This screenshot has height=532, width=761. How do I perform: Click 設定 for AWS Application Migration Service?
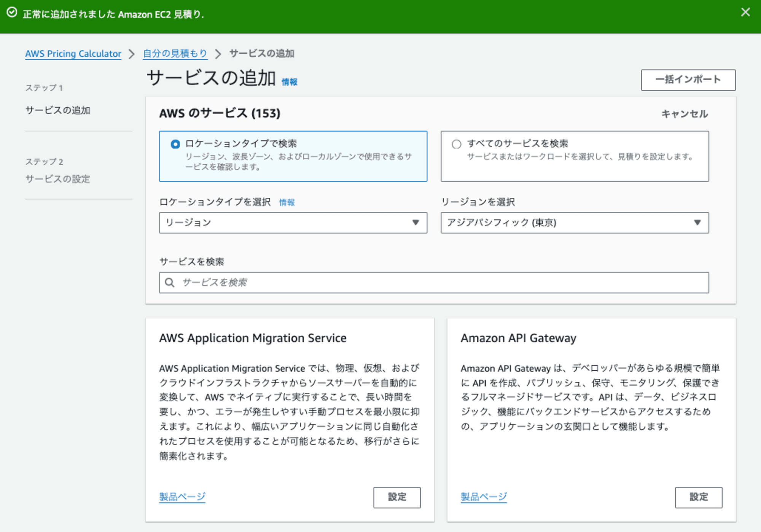[397, 497]
